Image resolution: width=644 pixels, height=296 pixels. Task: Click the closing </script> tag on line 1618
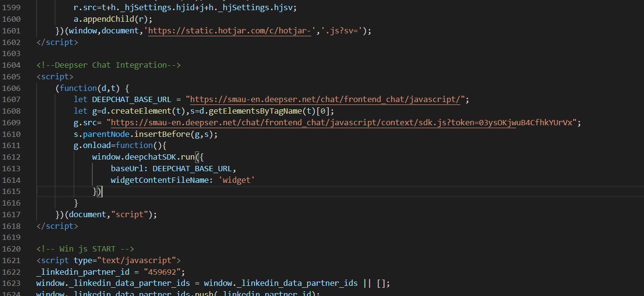(57, 226)
